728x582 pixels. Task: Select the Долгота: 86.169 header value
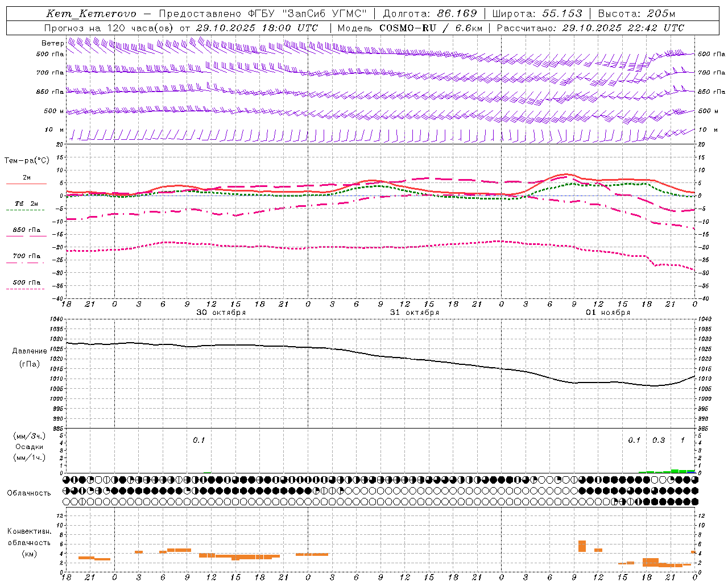pos(430,14)
